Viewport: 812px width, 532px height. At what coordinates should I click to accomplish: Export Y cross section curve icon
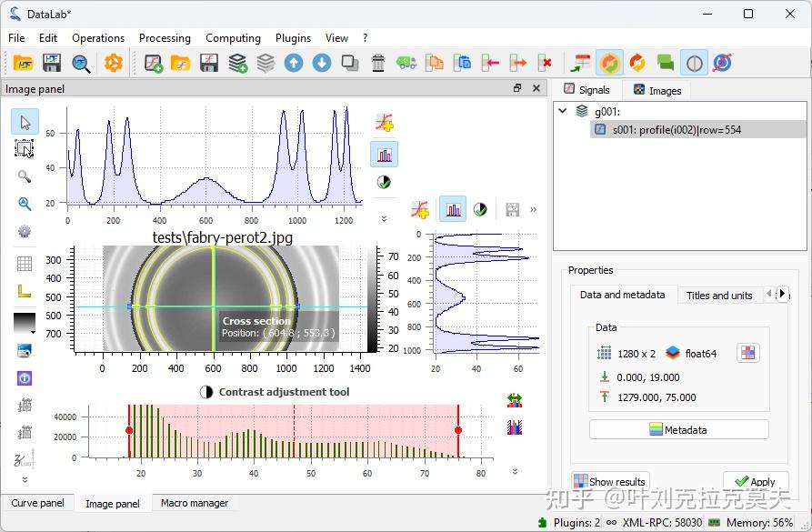420,209
